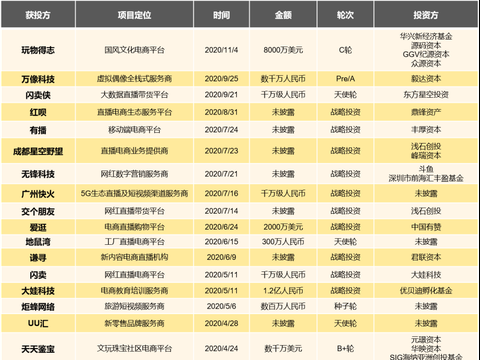
Task: Select the 5G生态直播及短视频渠道服务商 cell
Action: (x=134, y=194)
